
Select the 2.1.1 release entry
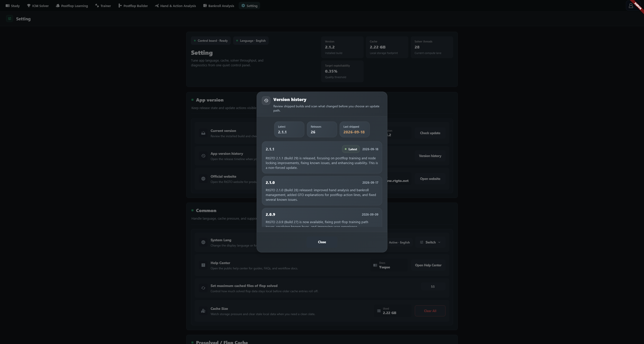[322, 158]
